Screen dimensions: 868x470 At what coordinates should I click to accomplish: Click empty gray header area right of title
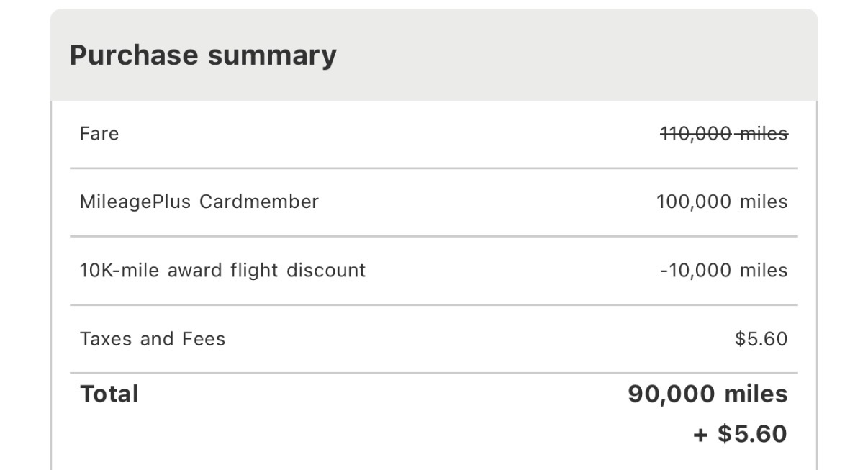point(576,55)
